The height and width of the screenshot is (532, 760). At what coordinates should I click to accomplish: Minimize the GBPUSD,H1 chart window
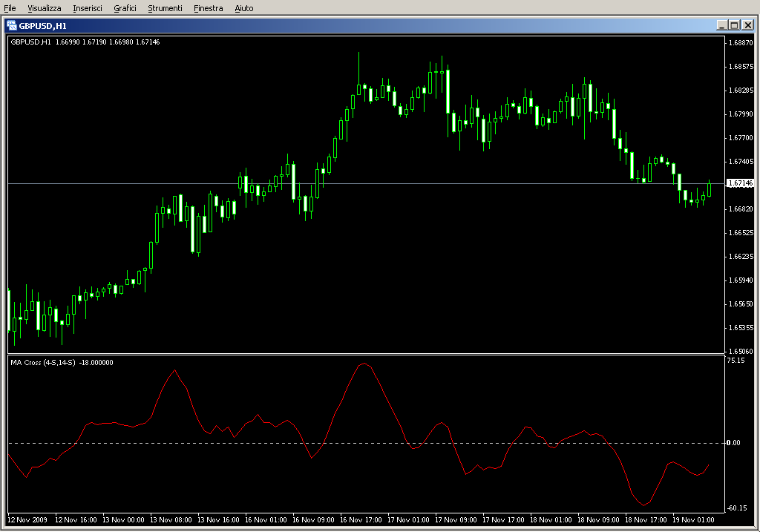pos(721,25)
